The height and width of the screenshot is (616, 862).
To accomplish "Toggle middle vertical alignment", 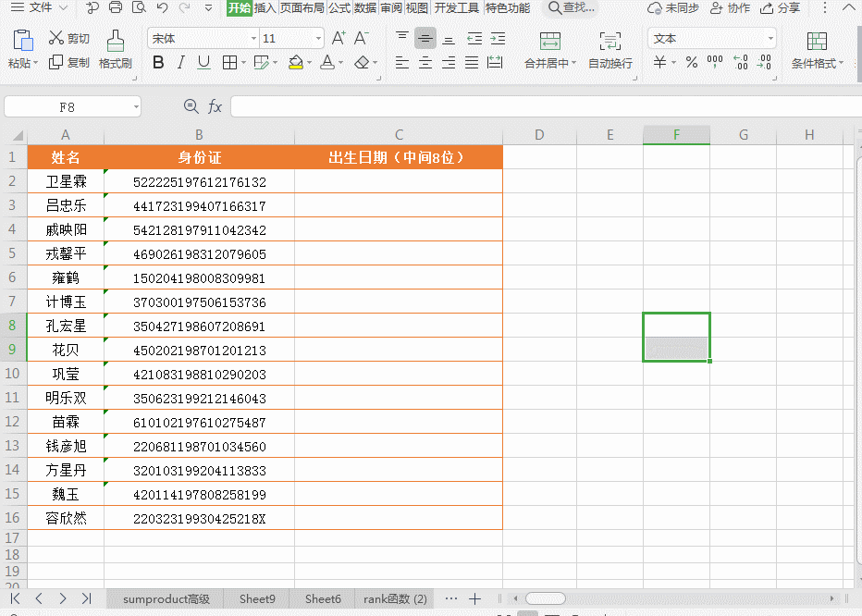I will (425, 38).
